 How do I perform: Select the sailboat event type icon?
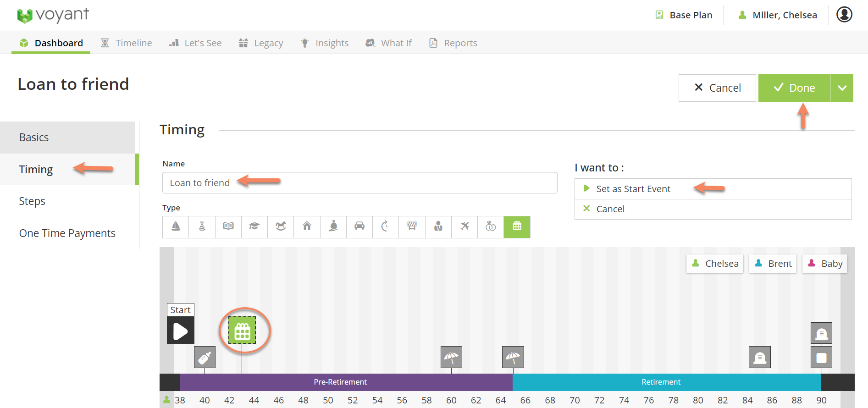pos(176,226)
